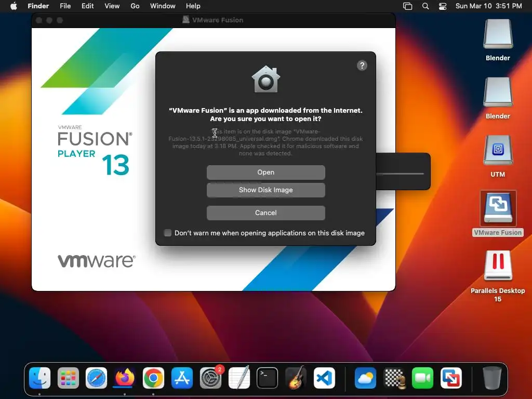Launch Firefox from the Dock

[x=125, y=378]
